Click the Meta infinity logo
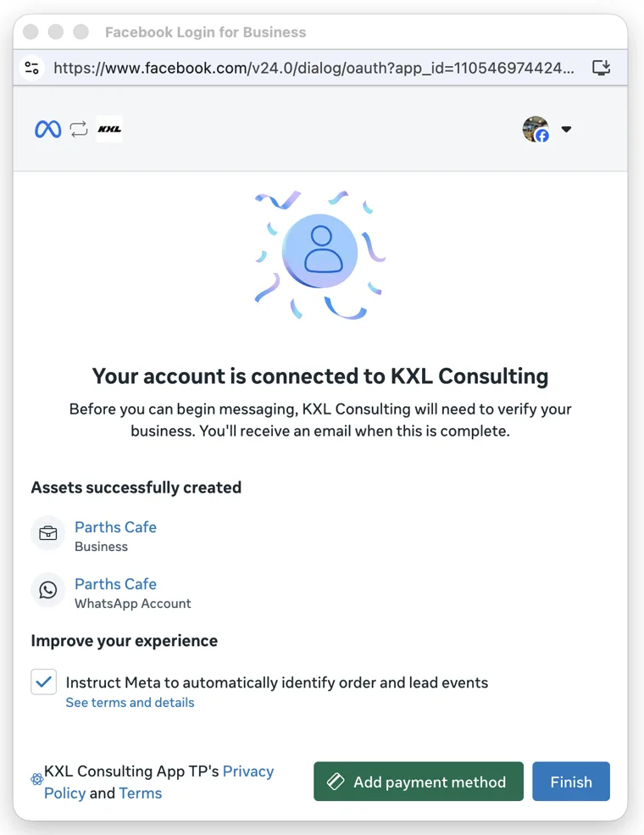644x835 pixels. (48, 130)
